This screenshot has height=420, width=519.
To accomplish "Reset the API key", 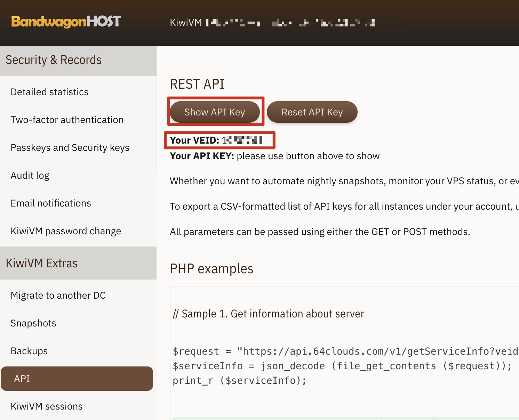I will pyautogui.click(x=312, y=112).
